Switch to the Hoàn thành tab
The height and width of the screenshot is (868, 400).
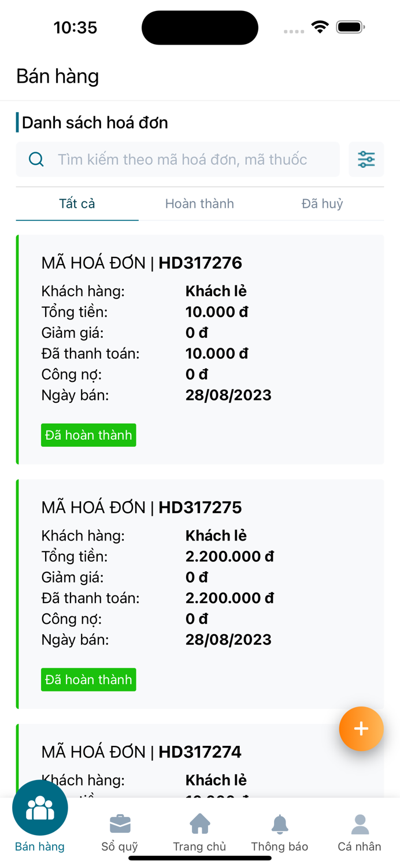tap(199, 204)
